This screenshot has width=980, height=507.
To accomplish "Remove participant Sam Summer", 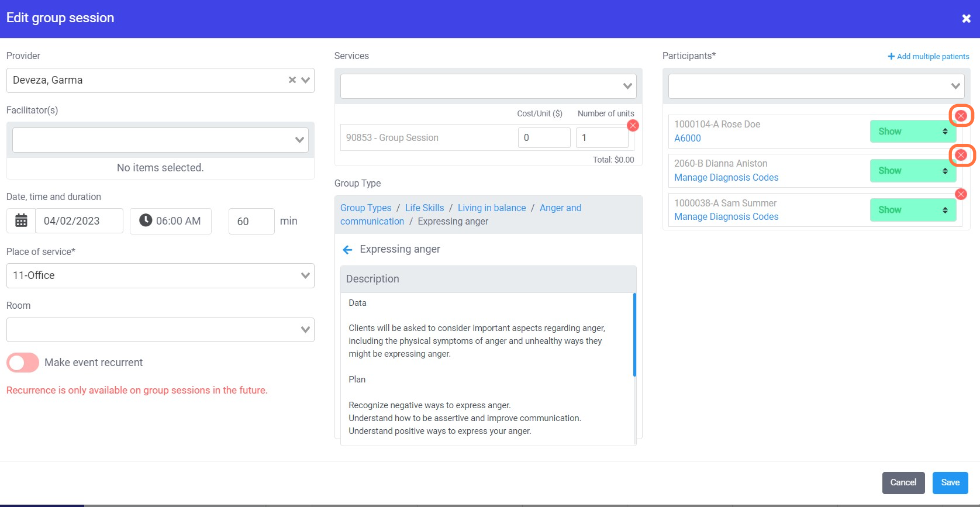I will (961, 194).
